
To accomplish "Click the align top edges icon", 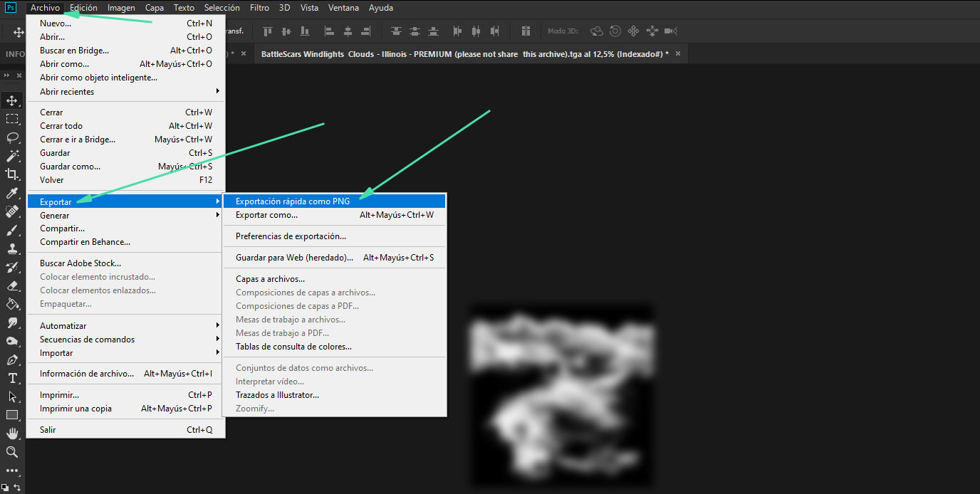I will click(268, 31).
